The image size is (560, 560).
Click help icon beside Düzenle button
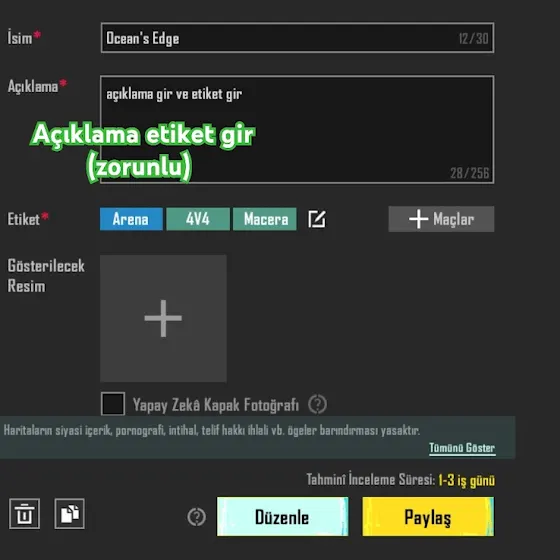pyautogui.click(x=196, y=517)
